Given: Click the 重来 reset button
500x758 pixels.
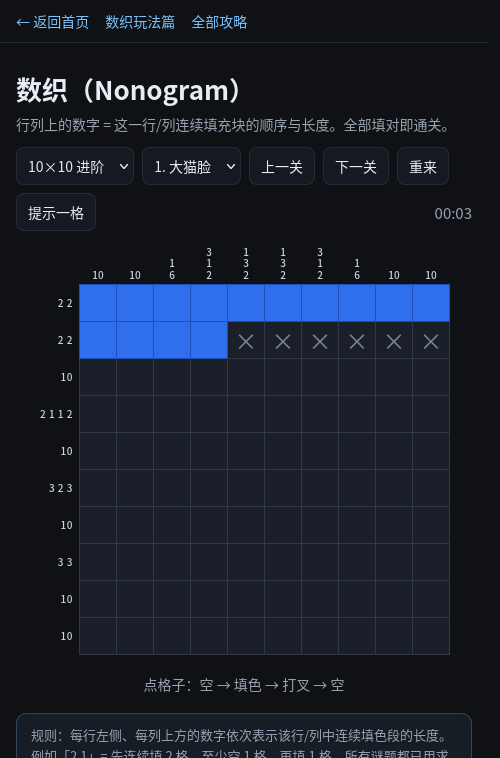Looking at the screenshot, I should (423, 166).
